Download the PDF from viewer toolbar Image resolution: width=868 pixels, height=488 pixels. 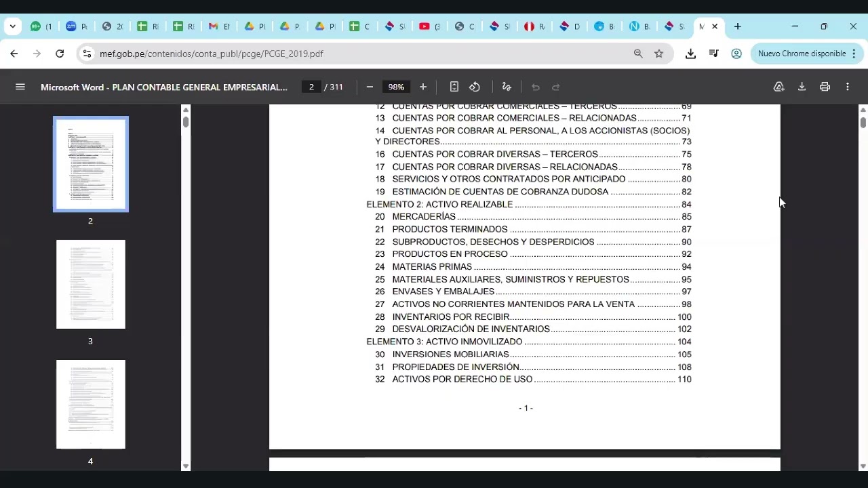tap(802, 87)
